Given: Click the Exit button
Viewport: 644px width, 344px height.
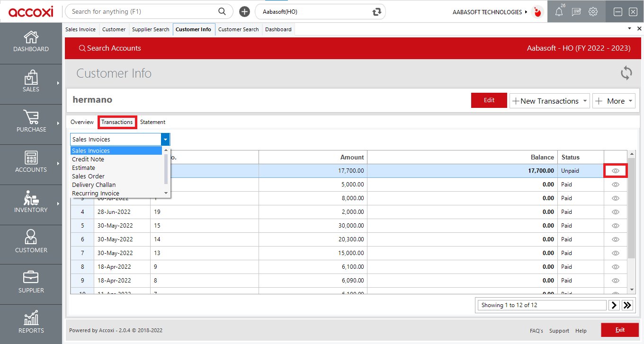Looking at the screenshot, I should [x=620, y=330].
